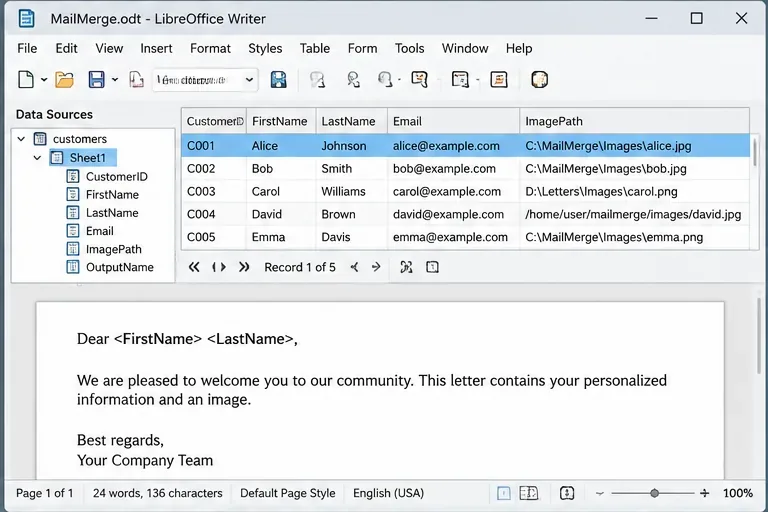Click the <LastName> merge field in letter
Viewport: 768px width, 512px height.
tap(250, 339)
